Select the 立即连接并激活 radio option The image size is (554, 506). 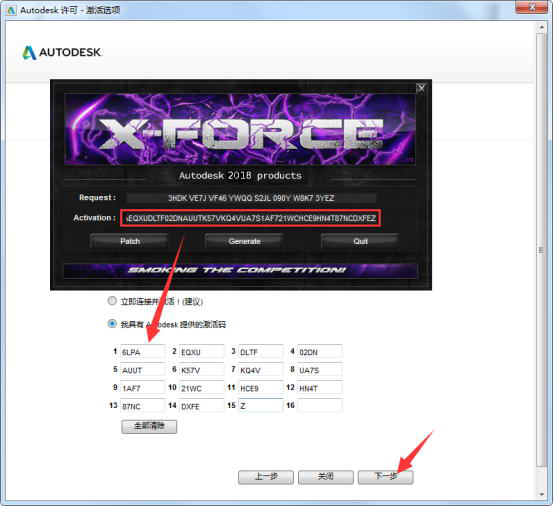(x=112, y=301)
